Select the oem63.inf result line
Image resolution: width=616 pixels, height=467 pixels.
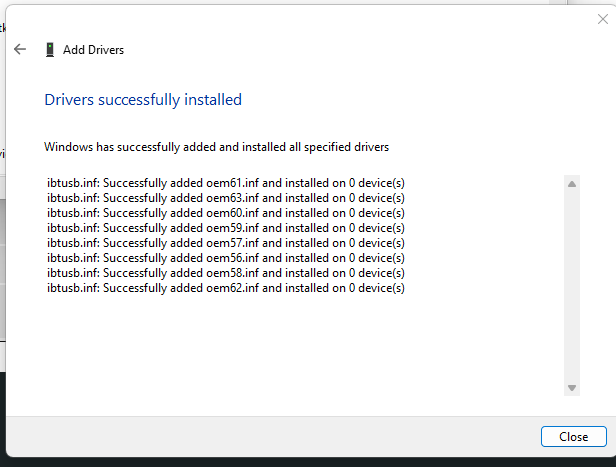tap(225, 198)
